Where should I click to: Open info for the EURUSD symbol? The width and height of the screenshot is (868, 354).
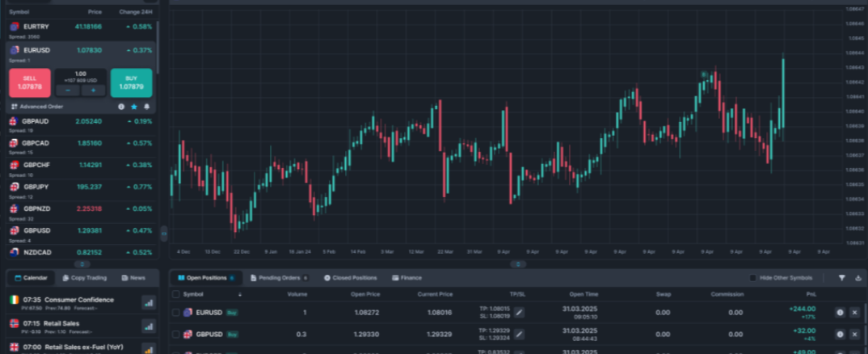tap(121, 107)
